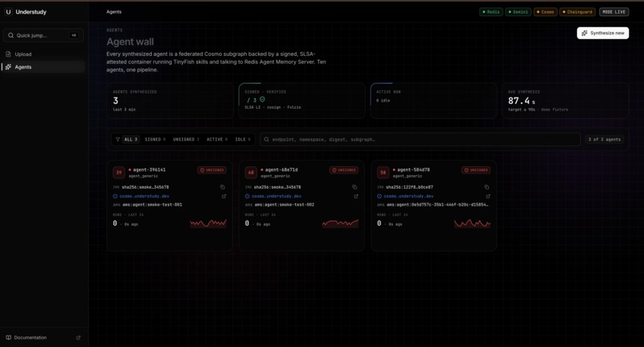
Task: Click the Cosmo circle icon on agent-584d78
Action: pyautogui.click(x=380, y=196)
